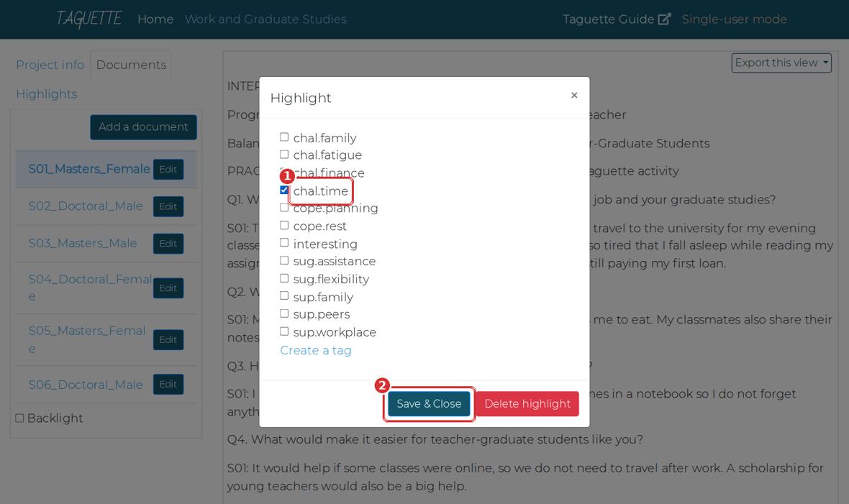The height and width of the screenshot is (504, 849).
Task: Close the Highlight dialog with the X
Action: click(x=574, y=96)
